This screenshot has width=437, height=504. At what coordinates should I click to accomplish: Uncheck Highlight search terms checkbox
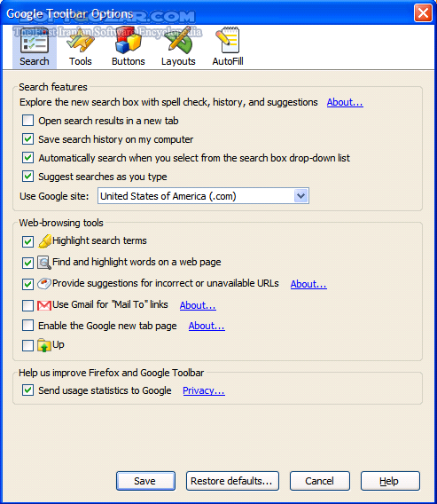[x=28, y=241]
